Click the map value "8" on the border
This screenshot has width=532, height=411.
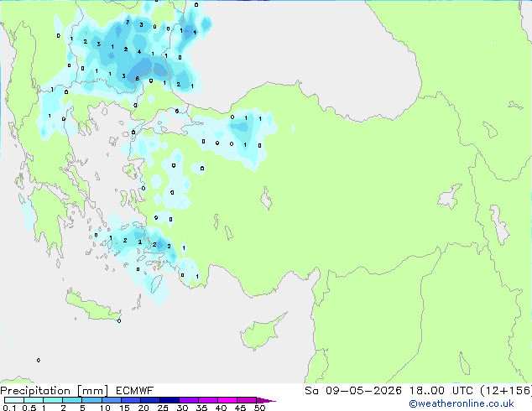pyautogui.click(x=137, y=79)
